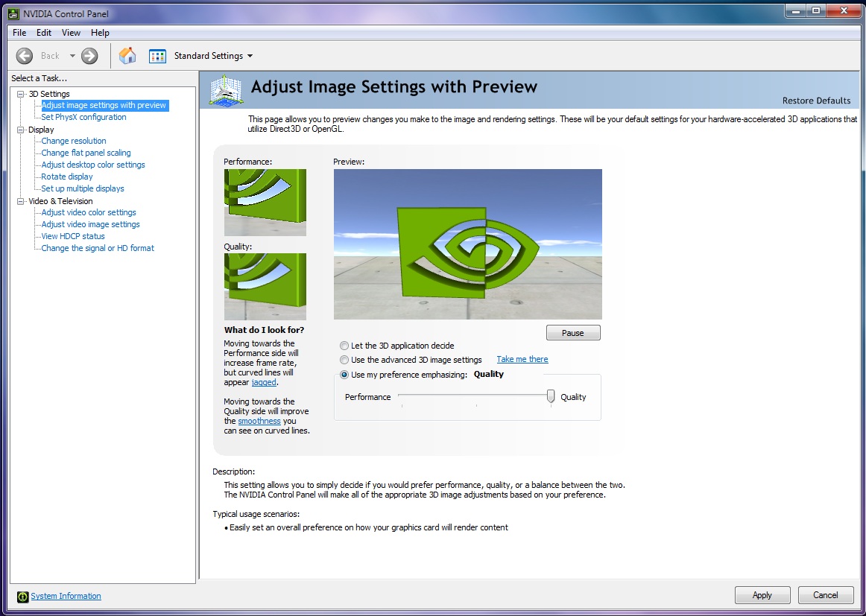866x616 pixels.
Task: Maximize the NVIDIA Control Panel window
Action: 815,10
